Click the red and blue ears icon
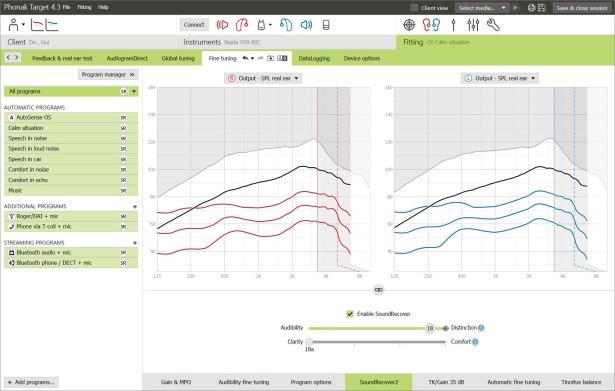This screenshot has width=615, height=391. 431,25
